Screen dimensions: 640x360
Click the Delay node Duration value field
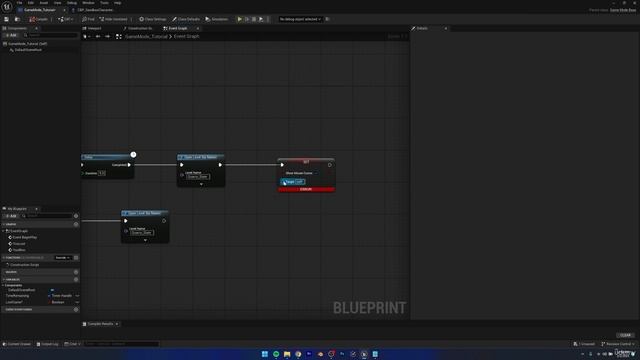(102, 173)
